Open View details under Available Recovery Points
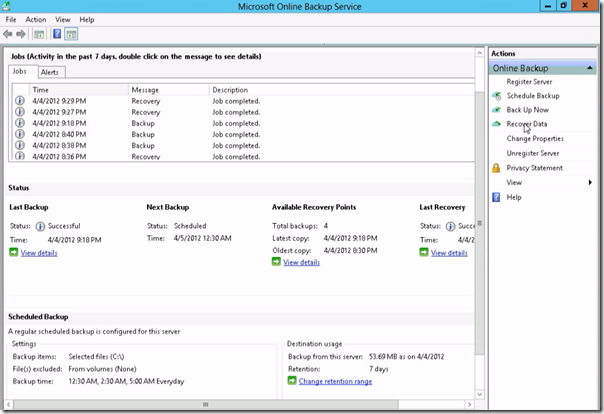 coord(302,262)
